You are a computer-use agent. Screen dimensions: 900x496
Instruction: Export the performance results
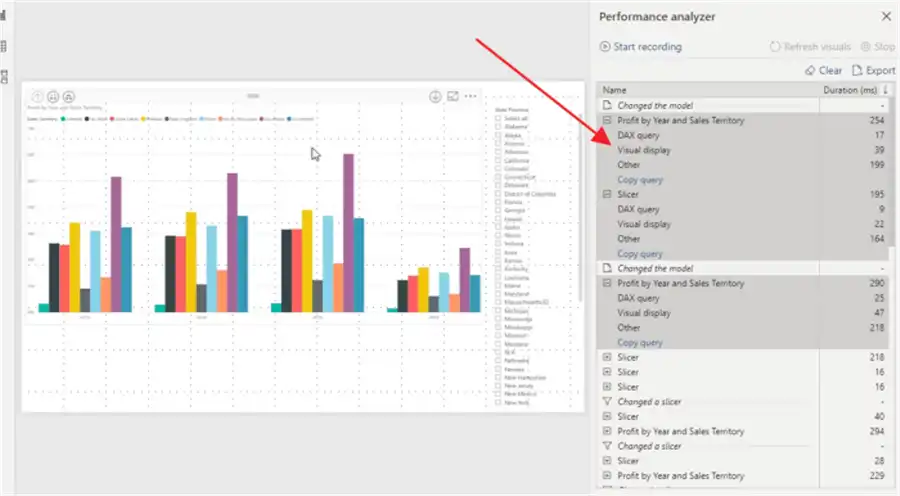tap(874, 71)
